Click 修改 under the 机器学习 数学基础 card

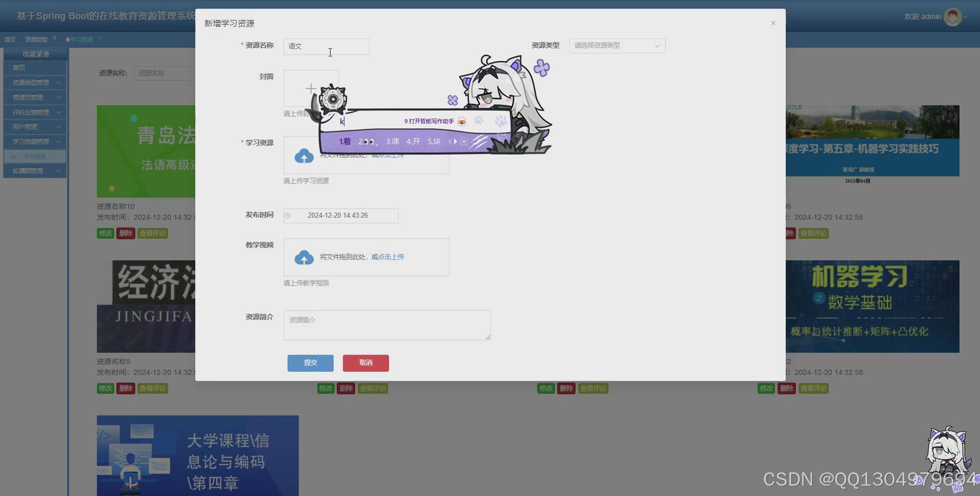coord(766,388)
